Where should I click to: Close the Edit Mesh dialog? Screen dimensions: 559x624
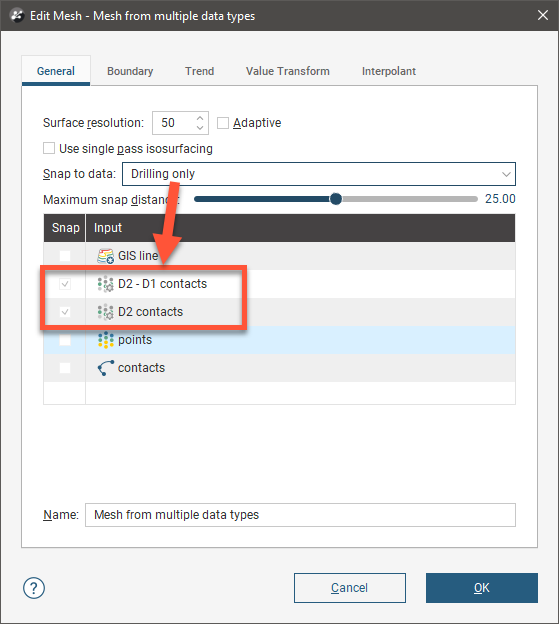543,16
